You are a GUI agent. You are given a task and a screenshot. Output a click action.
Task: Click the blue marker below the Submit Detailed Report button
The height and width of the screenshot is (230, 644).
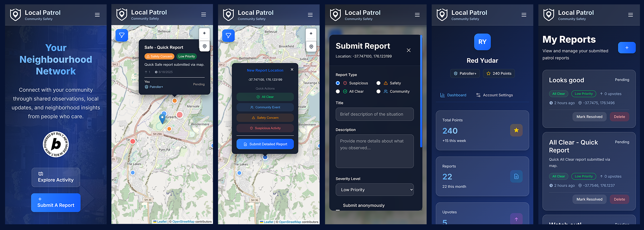click(265, 157)
